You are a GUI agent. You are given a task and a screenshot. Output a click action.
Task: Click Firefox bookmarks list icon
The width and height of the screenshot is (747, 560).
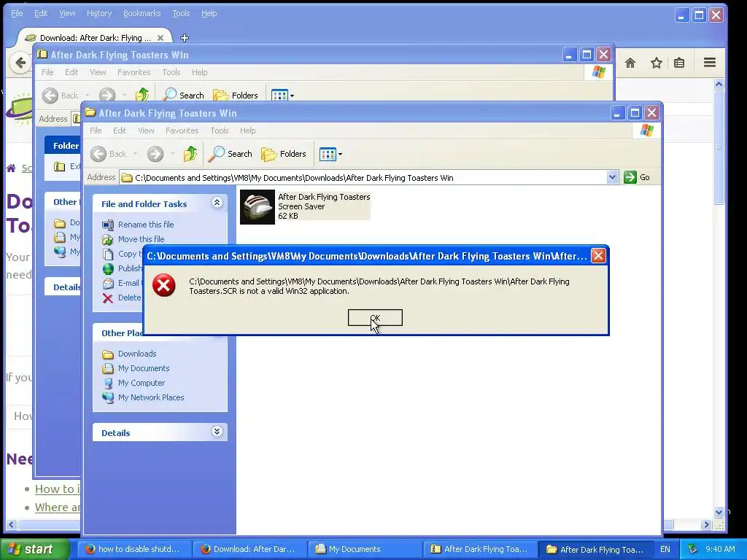click(679, 63)
